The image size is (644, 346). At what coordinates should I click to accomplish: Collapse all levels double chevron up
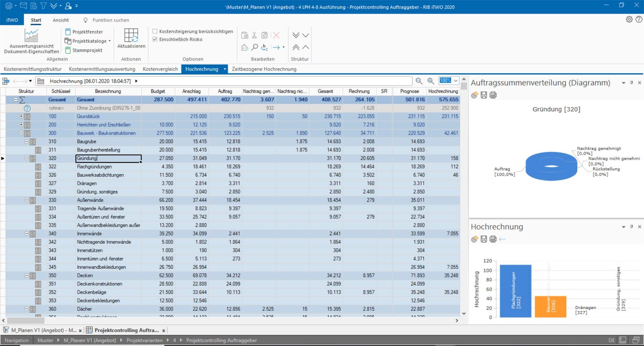click(x=296, y=47)
